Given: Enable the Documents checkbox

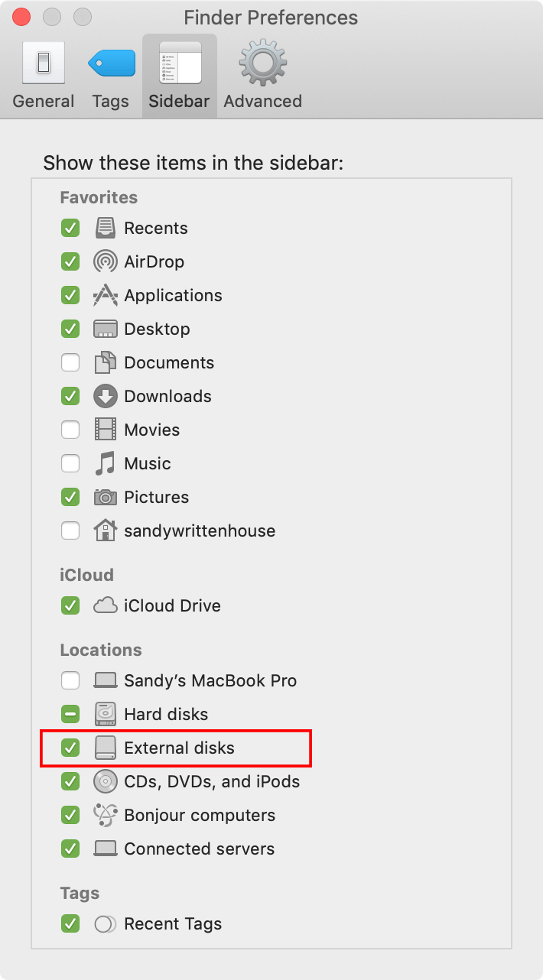Looking at the screenshot, I should point(70,362).
